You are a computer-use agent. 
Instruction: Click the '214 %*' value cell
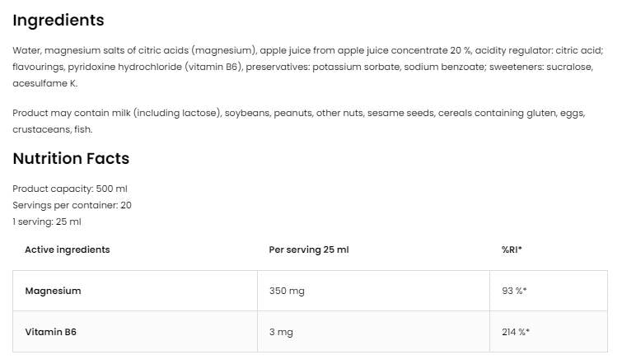pos(516,332)
